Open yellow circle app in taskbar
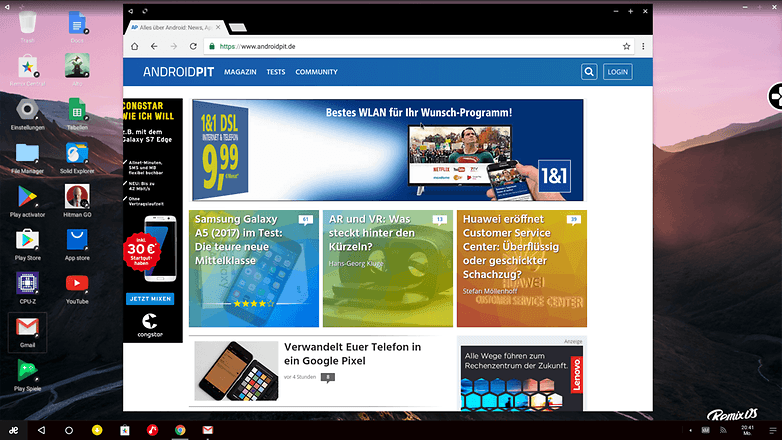Viewport: 782px width, 440px height. (x=97, y=430)
